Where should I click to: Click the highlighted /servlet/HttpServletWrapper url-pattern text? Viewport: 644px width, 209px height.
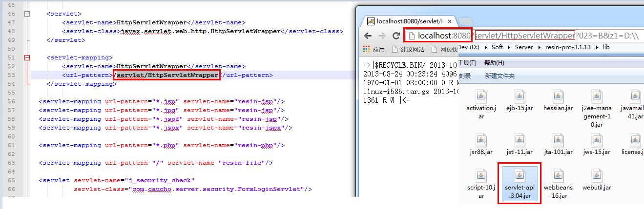(x=166, y=75)
